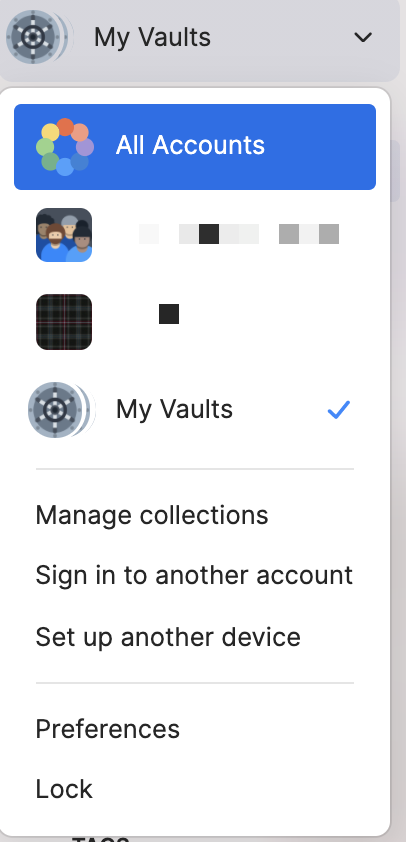Image resolution: width=406 pixels, height=842 pixels.
Task: Select the All Accounts highlighted row label
Action: click(x=190, y=146)
